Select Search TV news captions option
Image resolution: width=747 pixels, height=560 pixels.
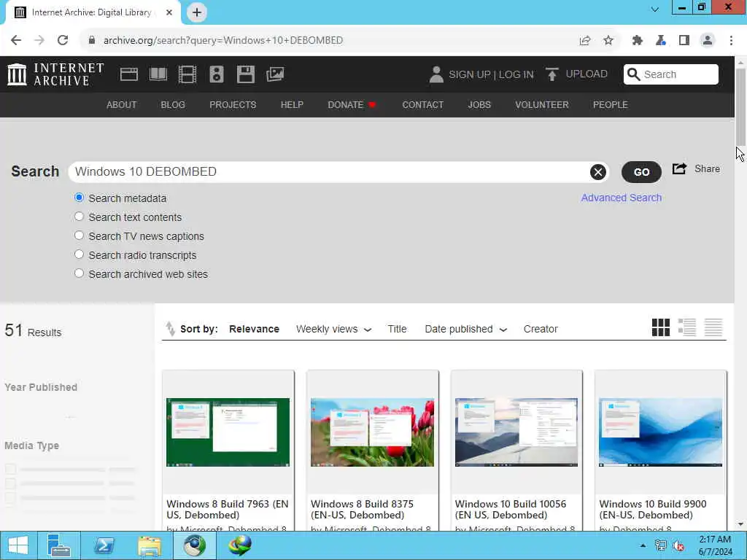[x=79, y=236]
